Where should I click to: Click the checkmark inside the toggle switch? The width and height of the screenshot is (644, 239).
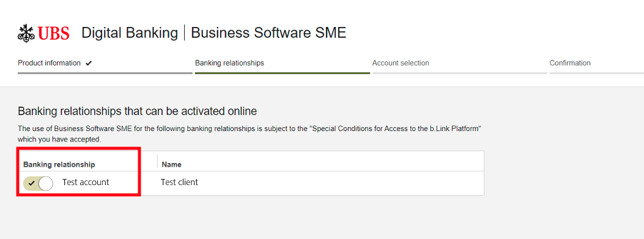[31, 183]
